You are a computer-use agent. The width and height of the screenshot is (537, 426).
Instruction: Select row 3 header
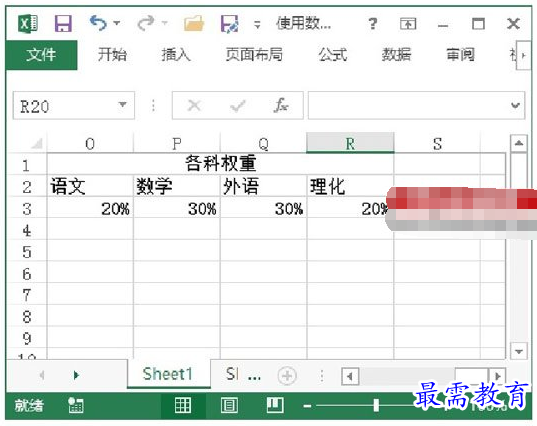[x=26, y=209]
